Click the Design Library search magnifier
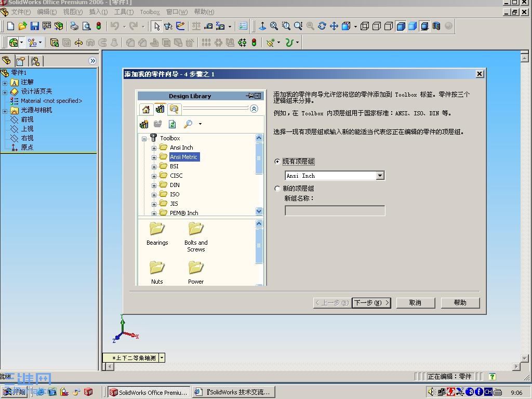Screen dimensions: 532x399 (188, 124)
